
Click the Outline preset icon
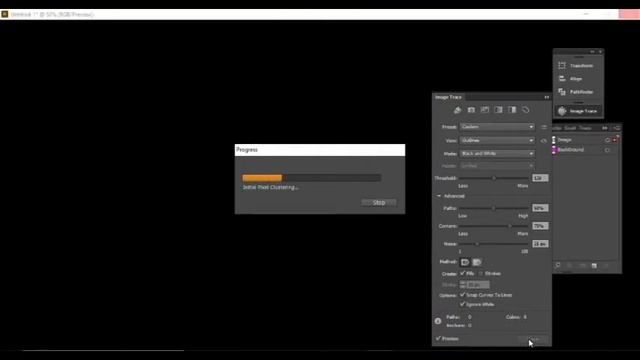[525, 110]
